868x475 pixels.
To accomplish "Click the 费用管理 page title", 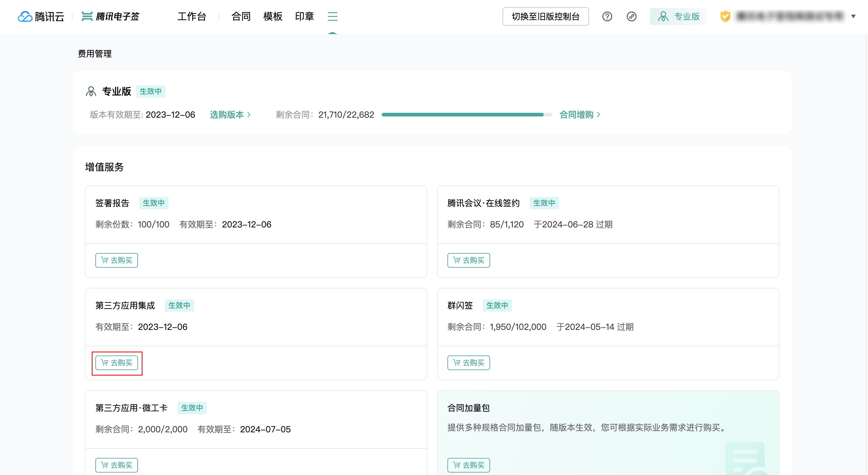I will (x=95, y=54).
